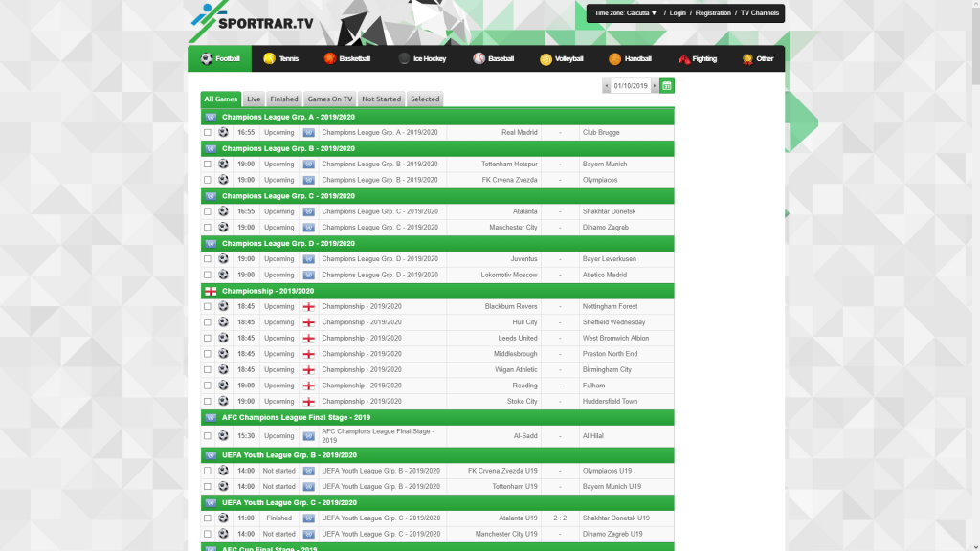Click Middlesbrough team name
Image resolution: width=980 pixels, height=551 pixels.
(516, 354)
